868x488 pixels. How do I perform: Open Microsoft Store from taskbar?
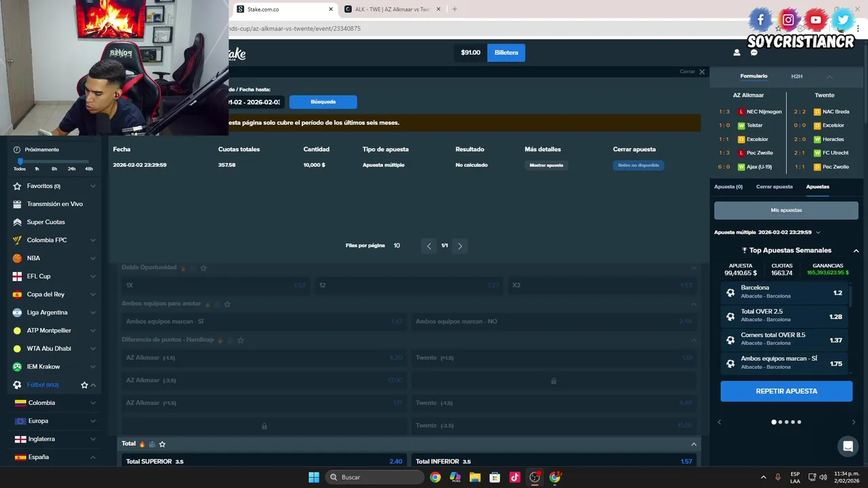[x=495, y=477]
